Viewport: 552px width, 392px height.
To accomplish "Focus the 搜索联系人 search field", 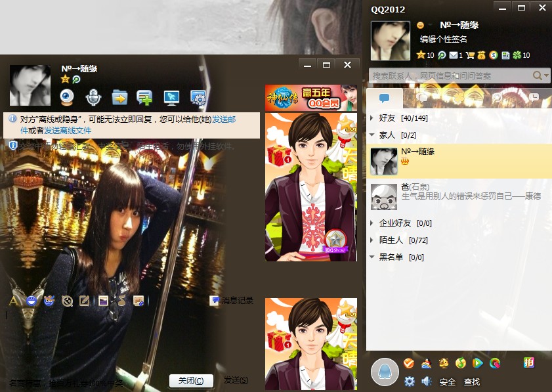I will (451, 76).
